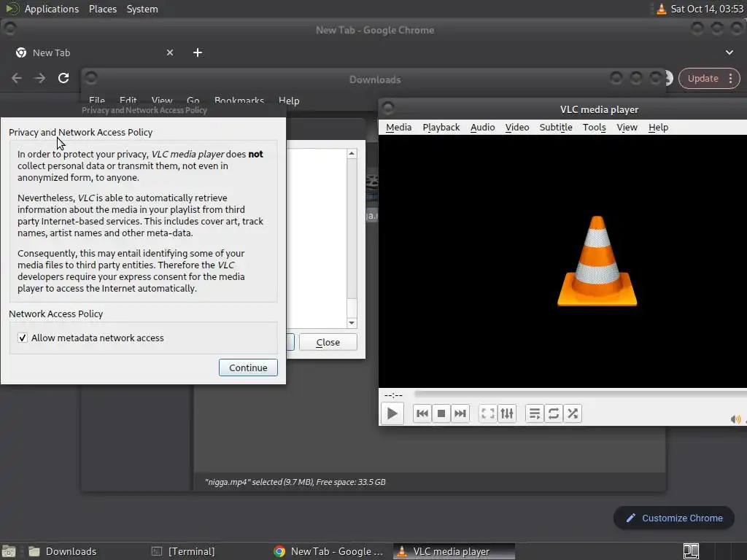Open VLC Media menu

point(399,127)
